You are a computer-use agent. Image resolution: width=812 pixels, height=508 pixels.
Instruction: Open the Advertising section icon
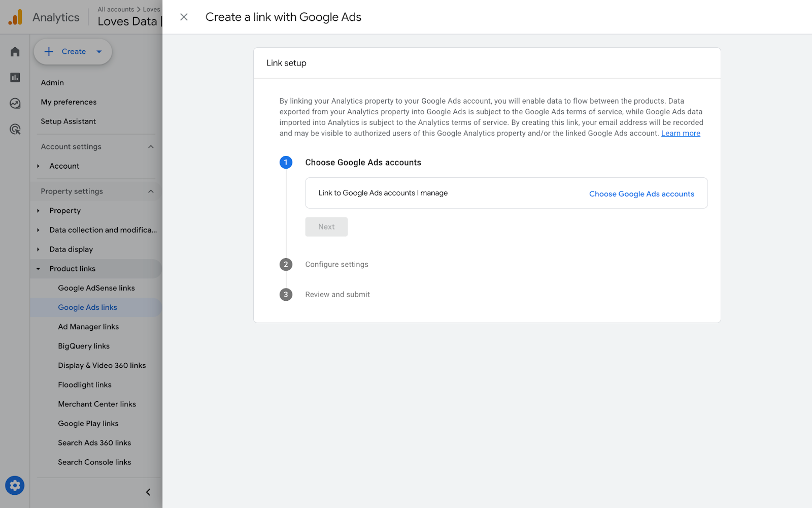click(x=14, y=130)
